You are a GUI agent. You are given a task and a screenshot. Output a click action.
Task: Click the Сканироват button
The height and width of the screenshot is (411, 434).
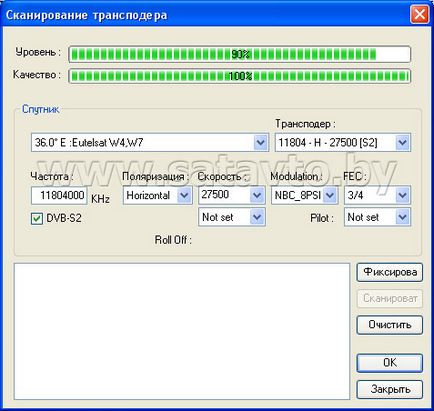[x=390, y=298]
